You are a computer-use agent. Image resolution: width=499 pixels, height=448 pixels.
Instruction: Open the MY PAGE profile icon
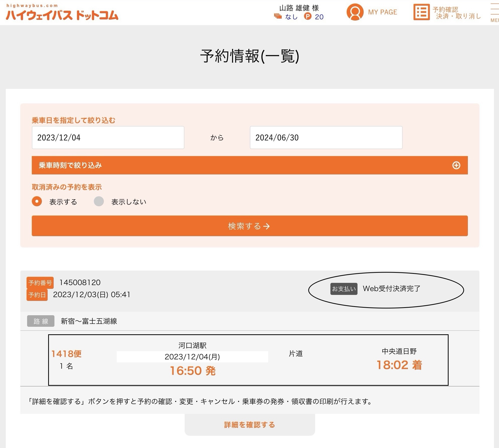tap(355, 12)
